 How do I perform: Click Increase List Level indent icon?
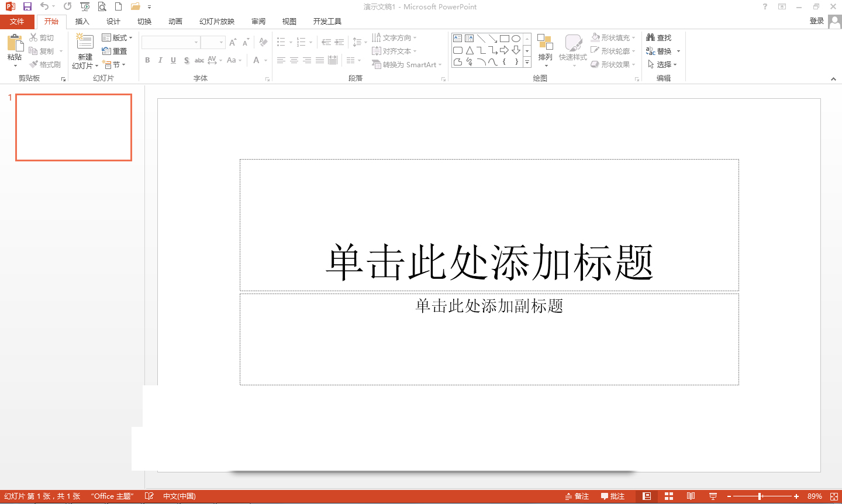[339, 42]
